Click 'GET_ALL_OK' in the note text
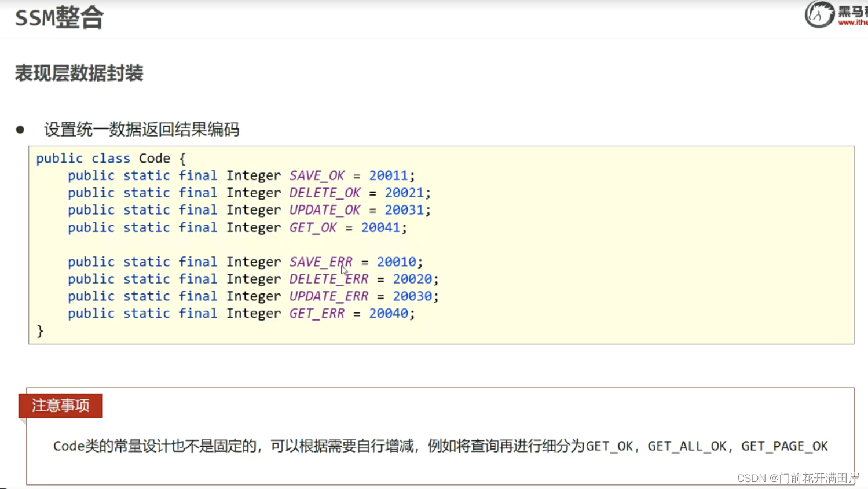868x489 pixels. (687, 446)
